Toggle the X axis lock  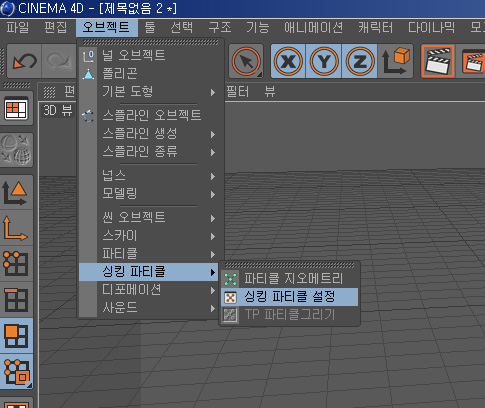tap(288, 61)
